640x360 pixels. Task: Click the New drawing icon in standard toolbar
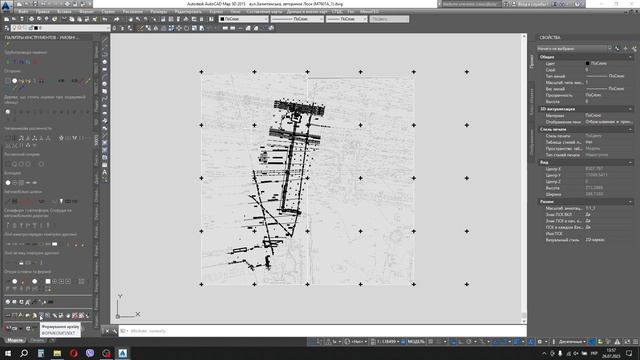coord(7,19)
